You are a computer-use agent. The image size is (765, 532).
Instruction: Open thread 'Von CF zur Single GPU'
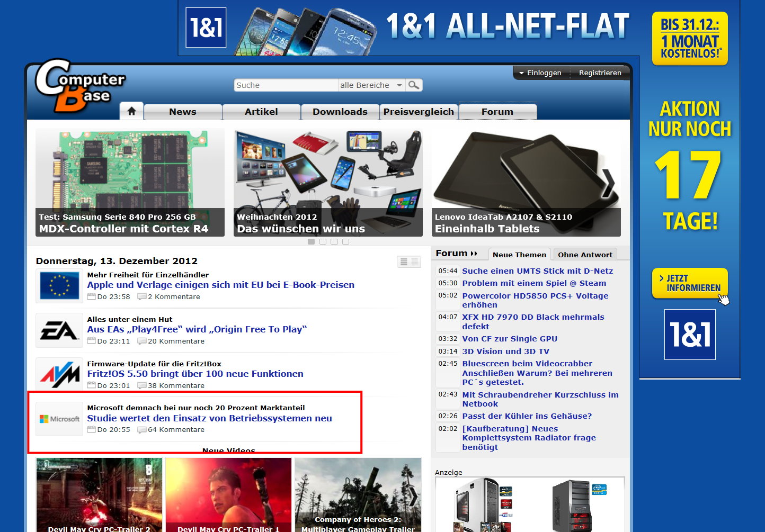pos(510,339)
